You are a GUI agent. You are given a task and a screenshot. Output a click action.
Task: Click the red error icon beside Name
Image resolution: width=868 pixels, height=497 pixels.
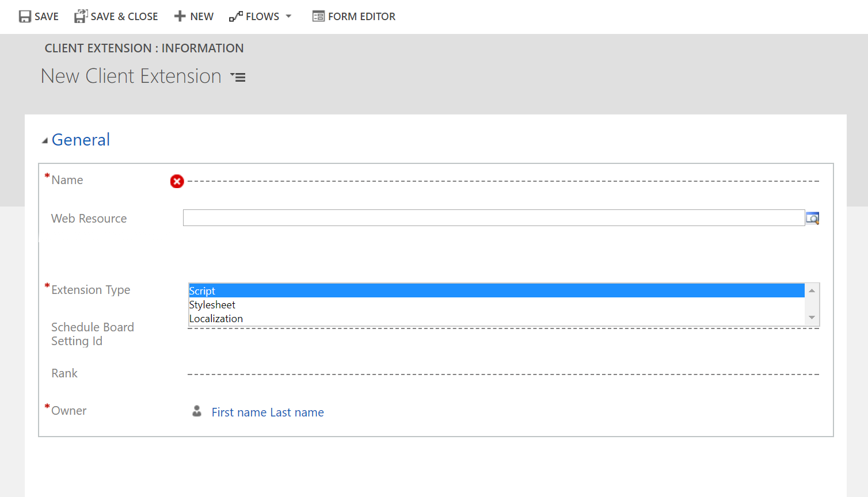point(177,181)
